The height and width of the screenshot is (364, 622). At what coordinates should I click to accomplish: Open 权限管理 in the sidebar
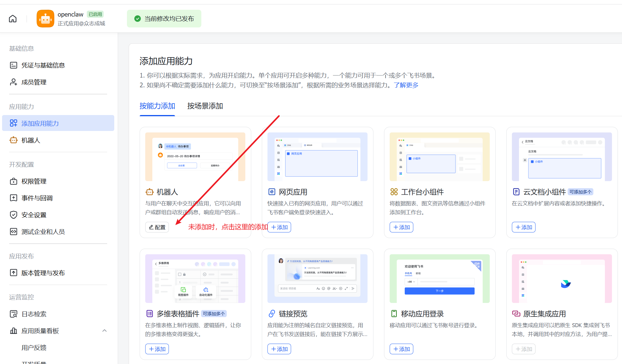[x=33, y=181]
